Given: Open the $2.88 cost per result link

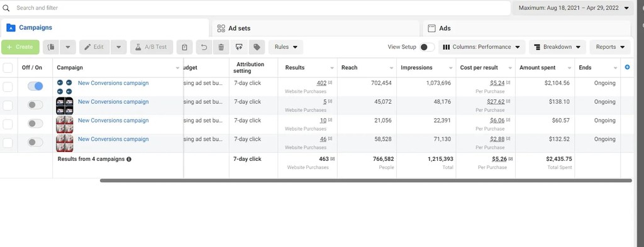Looking at the screenshot, I should (x=497, y=139).
